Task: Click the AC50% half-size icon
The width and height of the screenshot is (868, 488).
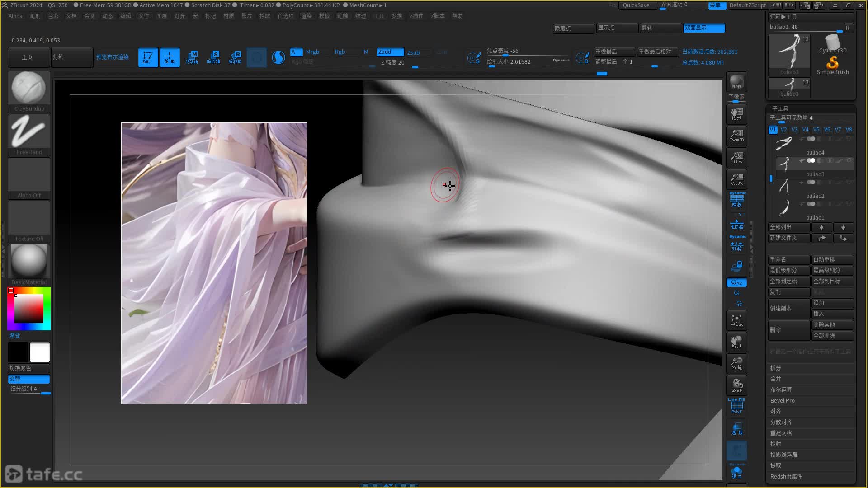Action: 736,179
